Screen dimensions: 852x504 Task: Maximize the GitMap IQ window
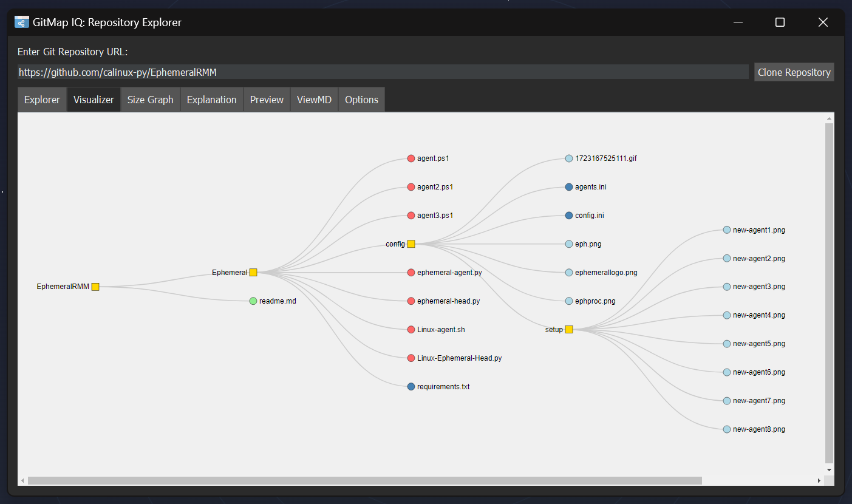(x=780, y=22)
